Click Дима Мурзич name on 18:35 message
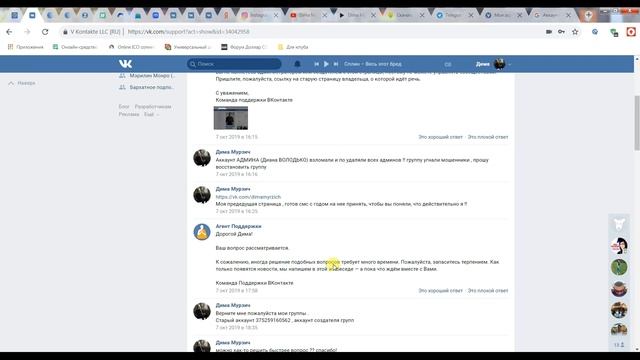640x360 pixels. [233, 305]
